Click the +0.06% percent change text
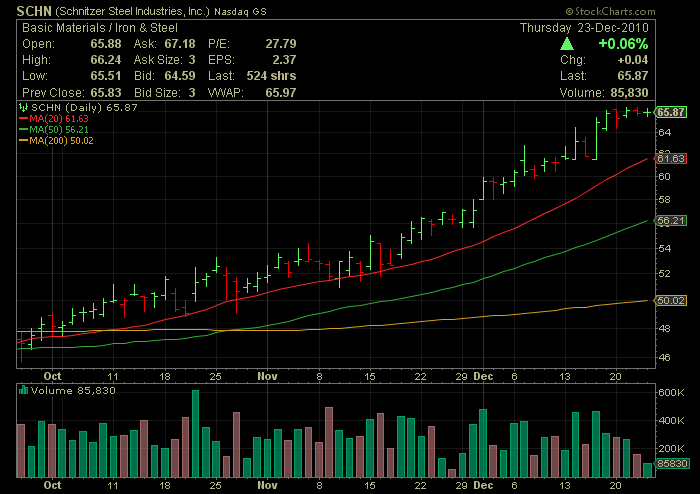The width and height of the screenshot is (700, 494). (623, 44)
